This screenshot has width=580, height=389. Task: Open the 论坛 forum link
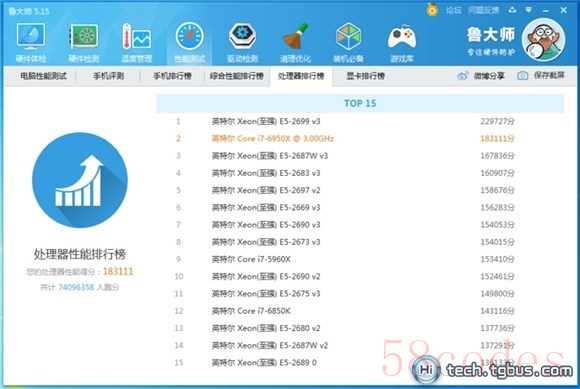pos(453,10)
